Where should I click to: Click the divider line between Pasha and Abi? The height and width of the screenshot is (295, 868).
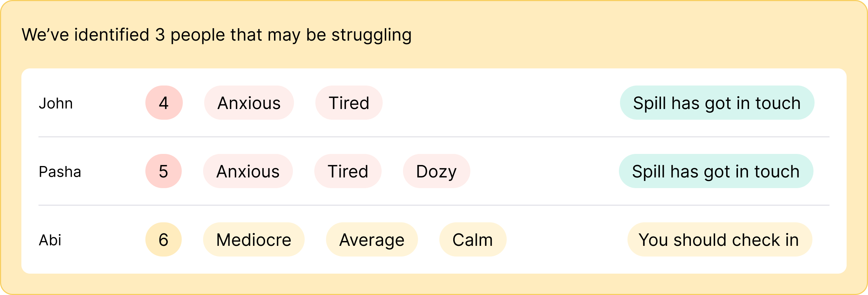point(434,205)
